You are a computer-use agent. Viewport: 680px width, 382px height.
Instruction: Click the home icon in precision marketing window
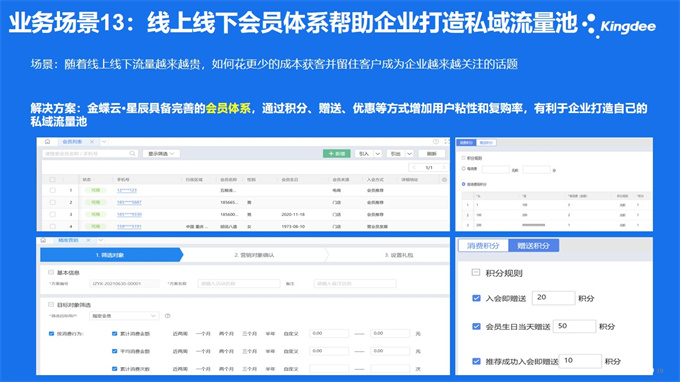(43, 240)
